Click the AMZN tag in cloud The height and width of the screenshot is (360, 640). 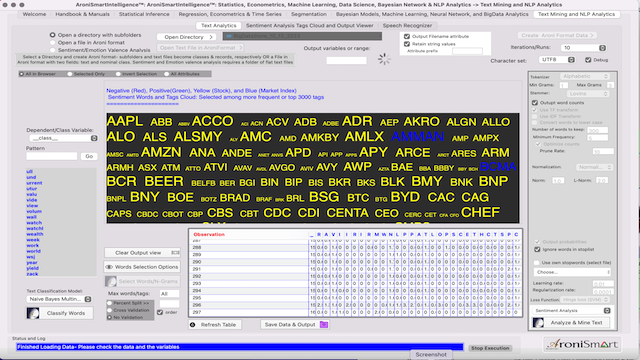(161, 152)
